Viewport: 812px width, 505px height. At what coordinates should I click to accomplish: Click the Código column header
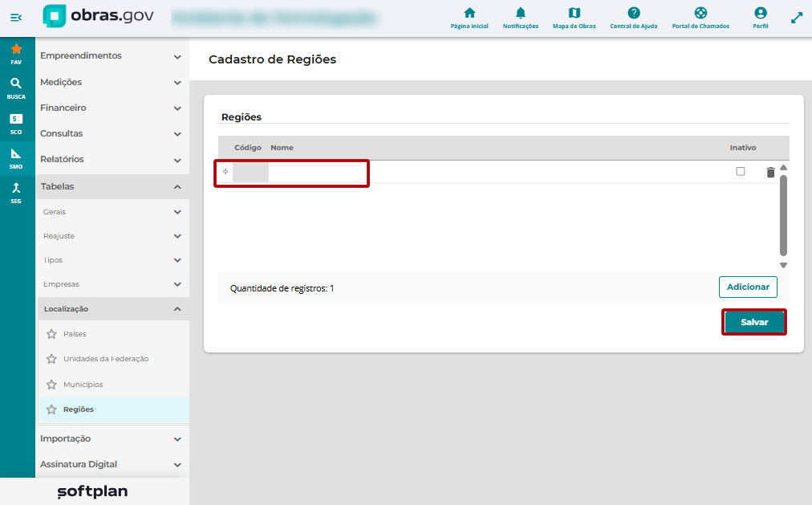[x=248, y=148]
